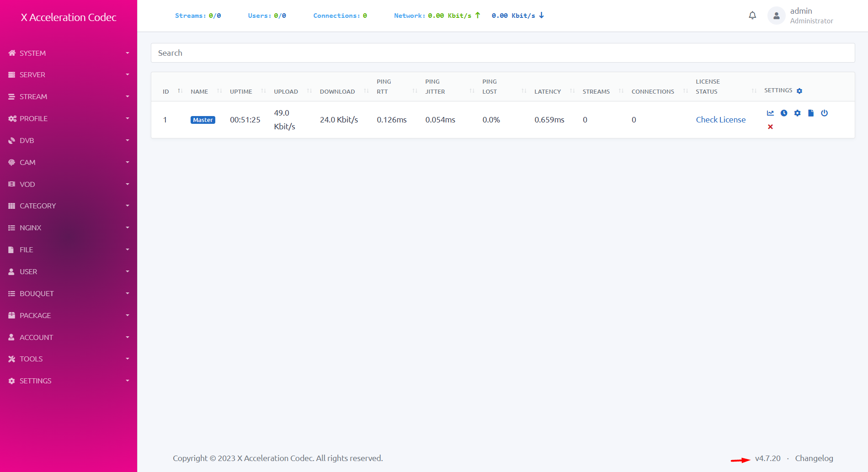Expand the PROFILE menu arrow
The height and width of the screenshot is (472, 868).
point(128,118)
